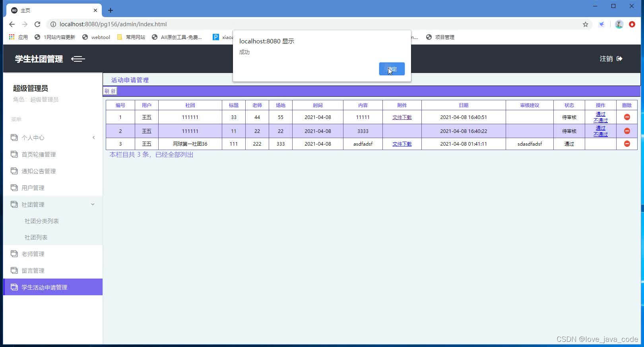
Task: Open webtool bookmark
Action: coord(96,37)
